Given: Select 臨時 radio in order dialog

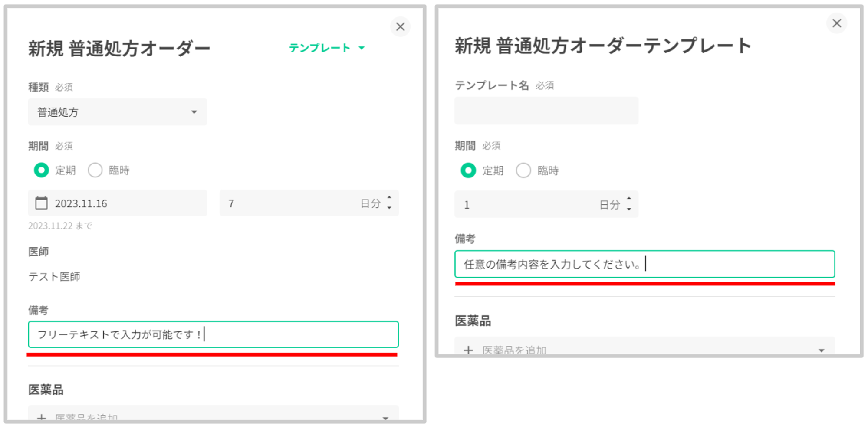Looking at the screenshot, I should 95,170.
